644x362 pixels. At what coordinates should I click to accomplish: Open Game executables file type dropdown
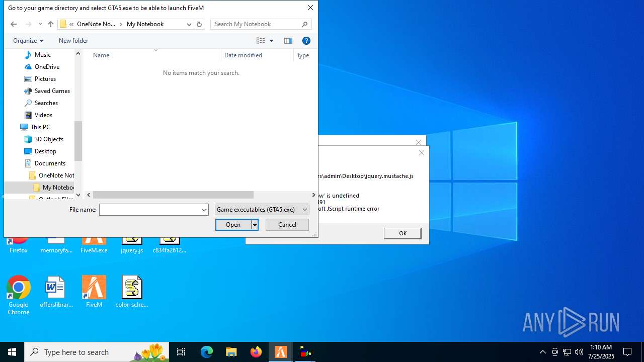point(262,210)
